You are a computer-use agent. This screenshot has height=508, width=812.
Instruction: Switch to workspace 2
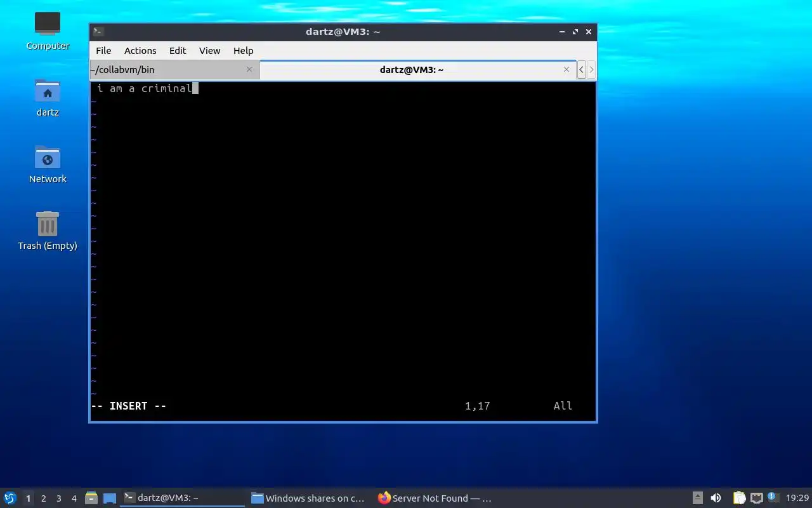click(43, 498)
